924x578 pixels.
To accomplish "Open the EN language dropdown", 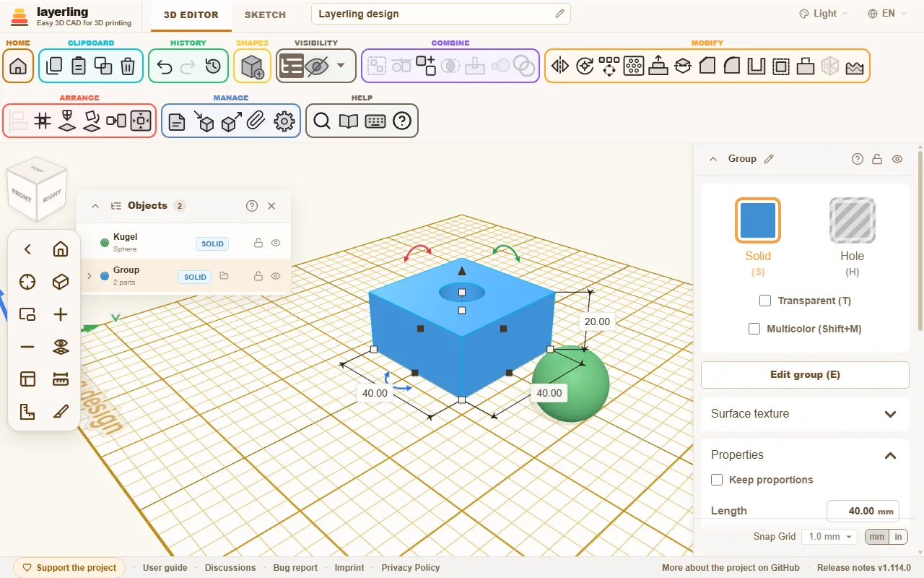I will coord(887,14).
